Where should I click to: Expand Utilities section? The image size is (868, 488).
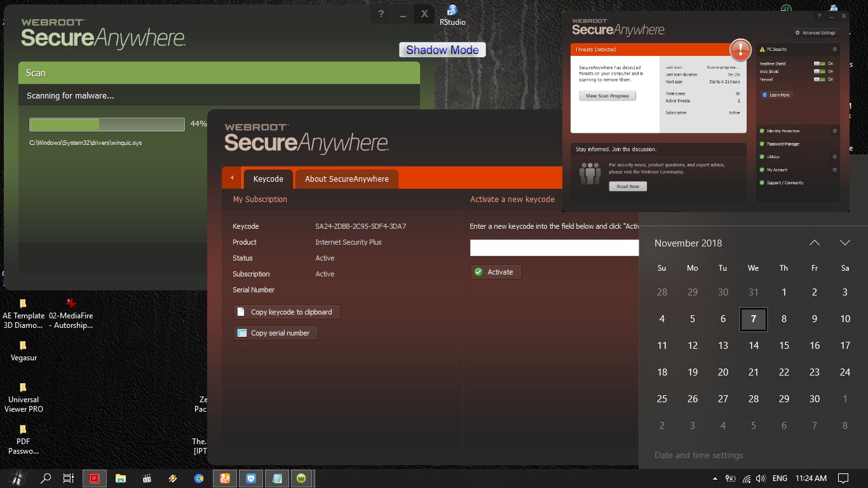pos(799,156)
